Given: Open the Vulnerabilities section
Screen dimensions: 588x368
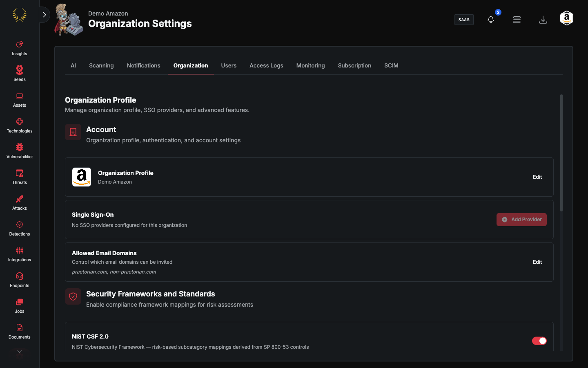Looking at the screenshot, I should [x=19, y=151].
